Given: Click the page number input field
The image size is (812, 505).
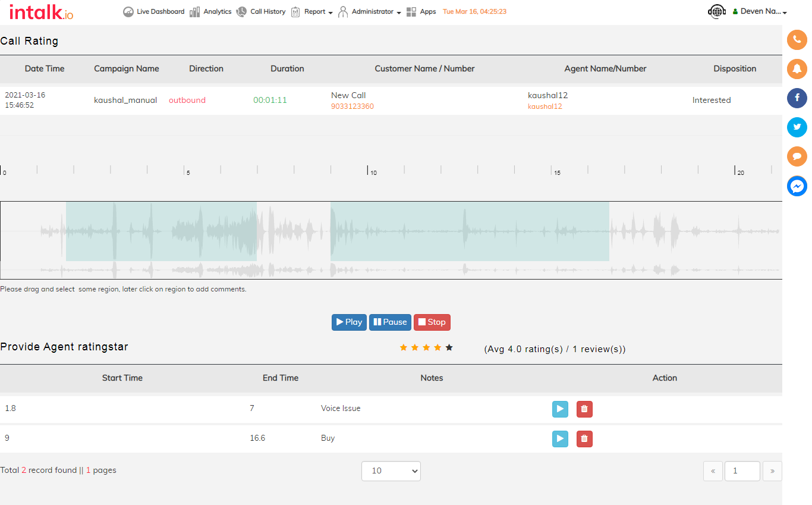Looking at the screenshot, I should coord(742,471).
